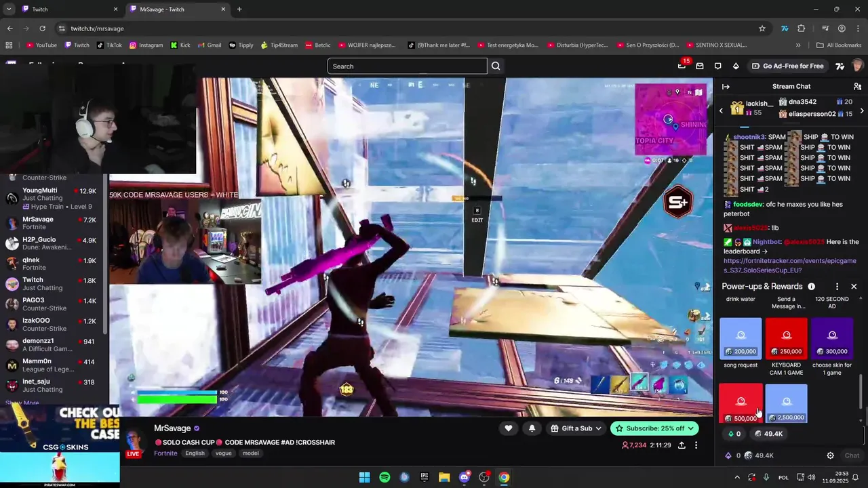Open Chrome extensions puzzle icon
Image resolution: width=868 pixels, height=488 pixels.
pyautogui.click(x=802, y=28)
